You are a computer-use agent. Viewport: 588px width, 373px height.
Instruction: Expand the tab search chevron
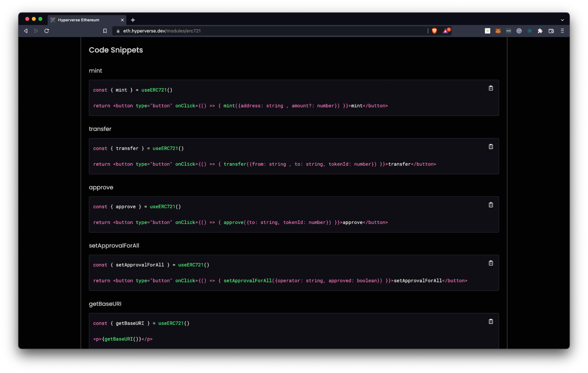tap(562, 20)
